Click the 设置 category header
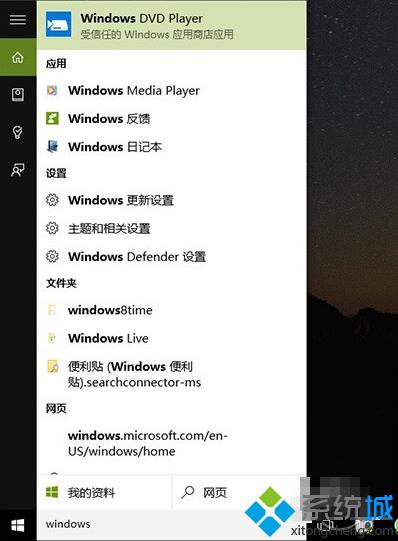The height and width of the screenshot is (541, 398). 56,173
